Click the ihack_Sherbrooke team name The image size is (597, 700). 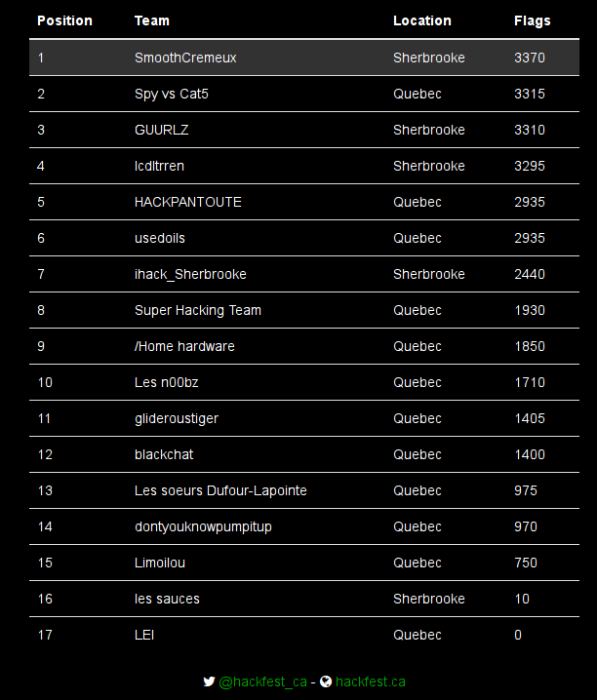tap(190, 274)
